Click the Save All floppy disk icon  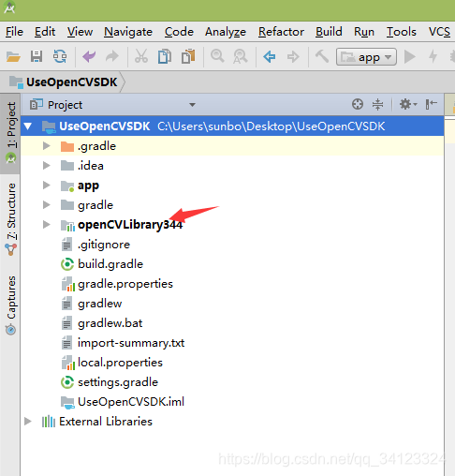coord(37,56)
